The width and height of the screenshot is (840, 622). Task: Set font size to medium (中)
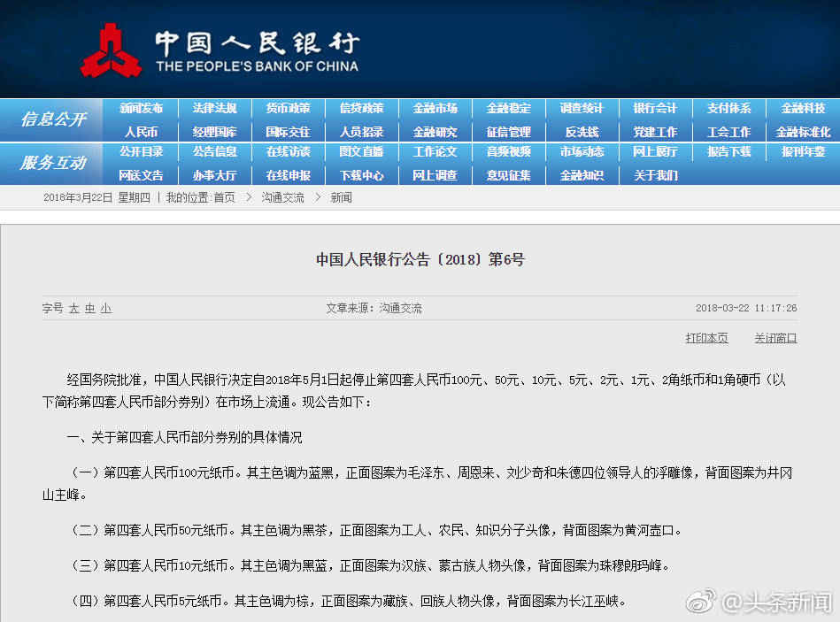click(89, 309)
